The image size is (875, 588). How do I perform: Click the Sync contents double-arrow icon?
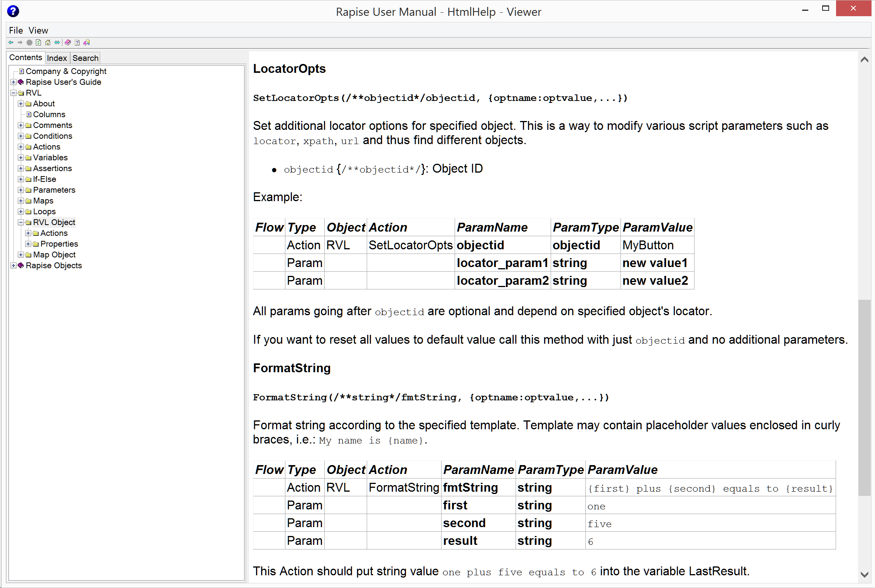click(57, 42)
